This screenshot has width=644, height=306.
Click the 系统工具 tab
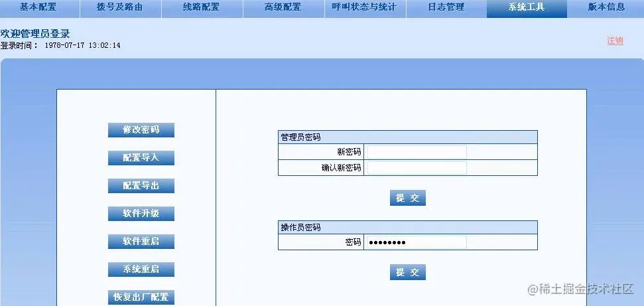click(527, 8)
